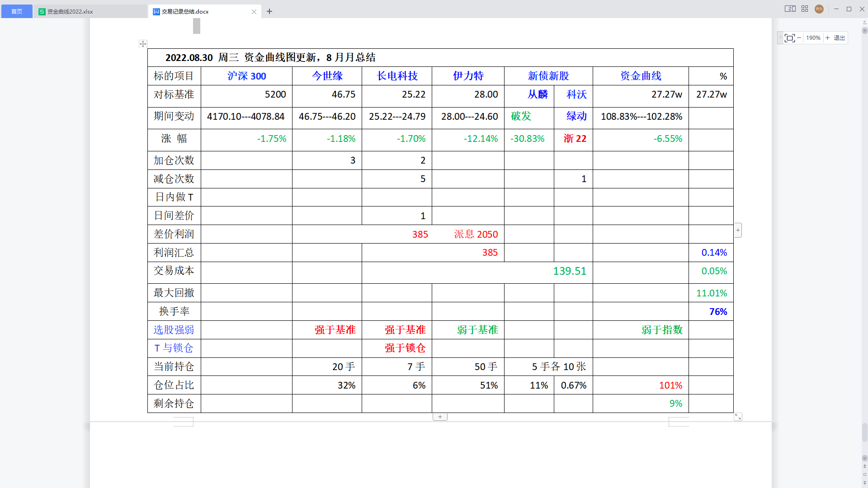The width and height of the screenshot is (868, 488).
Task: Click the fit-to-screen icon in zoom bar
Action: point(789,38)
